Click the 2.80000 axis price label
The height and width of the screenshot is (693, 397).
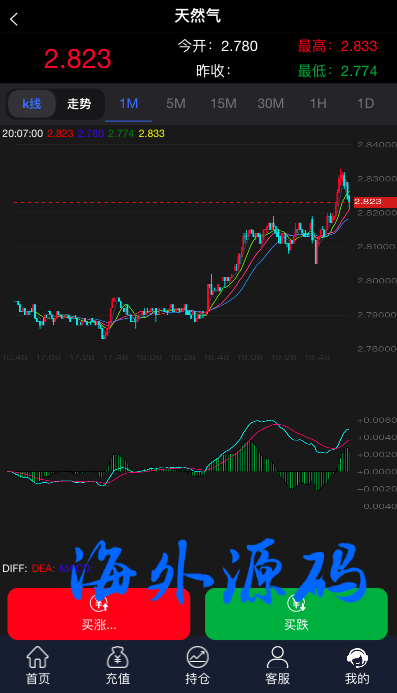377,281
